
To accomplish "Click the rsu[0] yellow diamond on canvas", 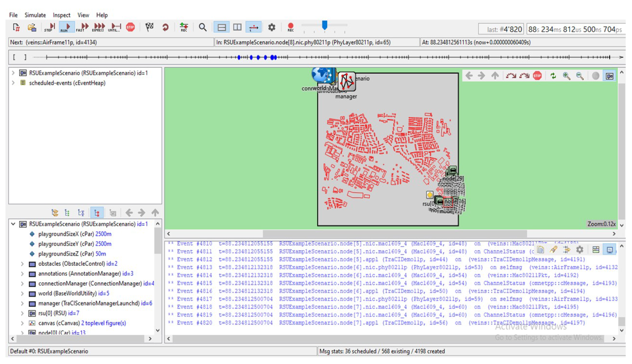I will tap(429, 195).
